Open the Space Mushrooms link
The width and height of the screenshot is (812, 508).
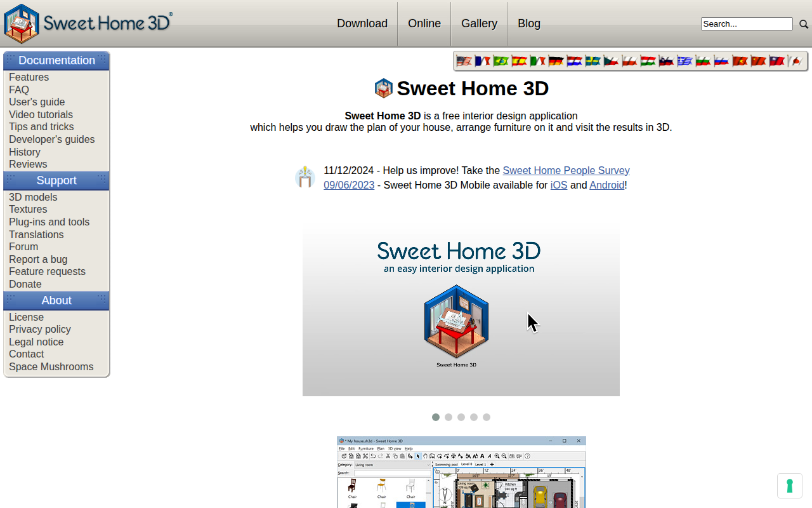(51, 366)
